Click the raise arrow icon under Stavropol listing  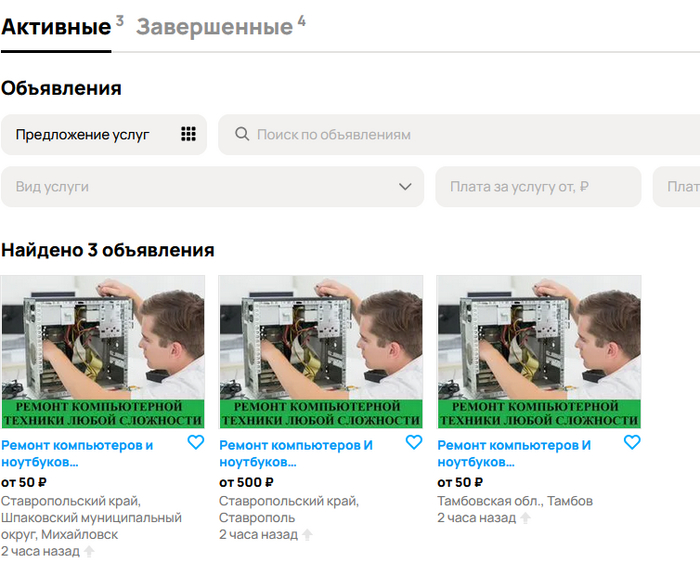pyautogui.click(x=307, y=535)
